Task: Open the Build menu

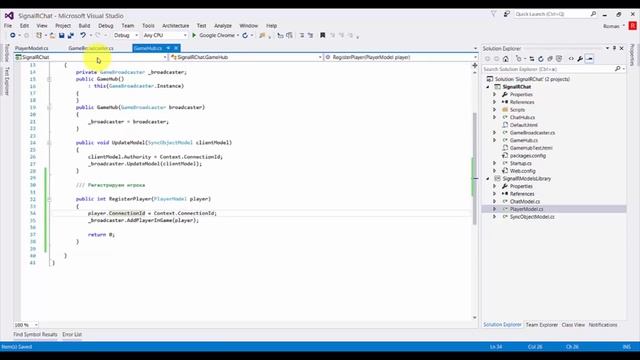Action: 84,26
